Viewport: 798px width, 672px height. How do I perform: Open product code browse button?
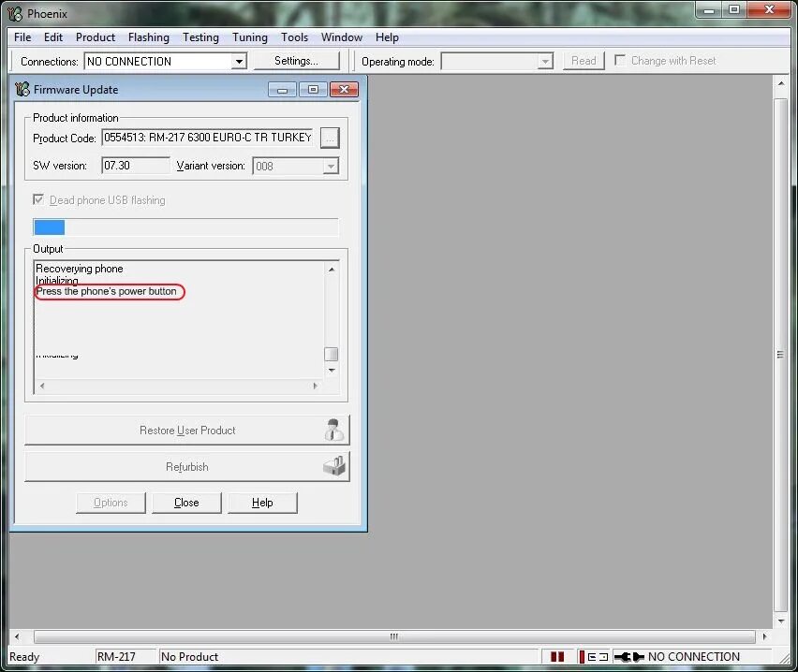[x=330, y=138]
